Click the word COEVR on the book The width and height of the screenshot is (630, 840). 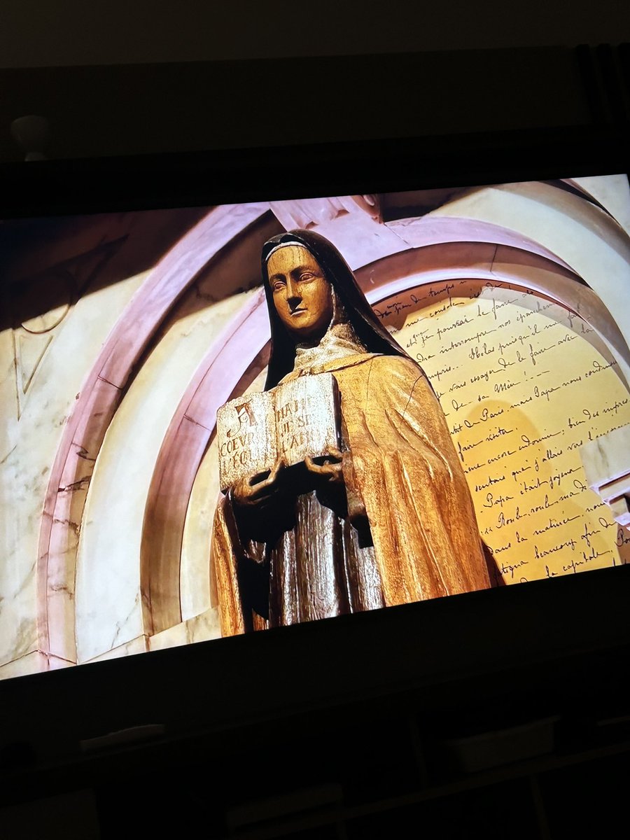point(237,442)
